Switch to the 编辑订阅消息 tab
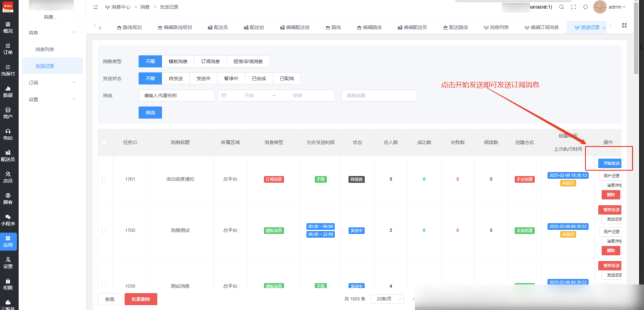 541,28
